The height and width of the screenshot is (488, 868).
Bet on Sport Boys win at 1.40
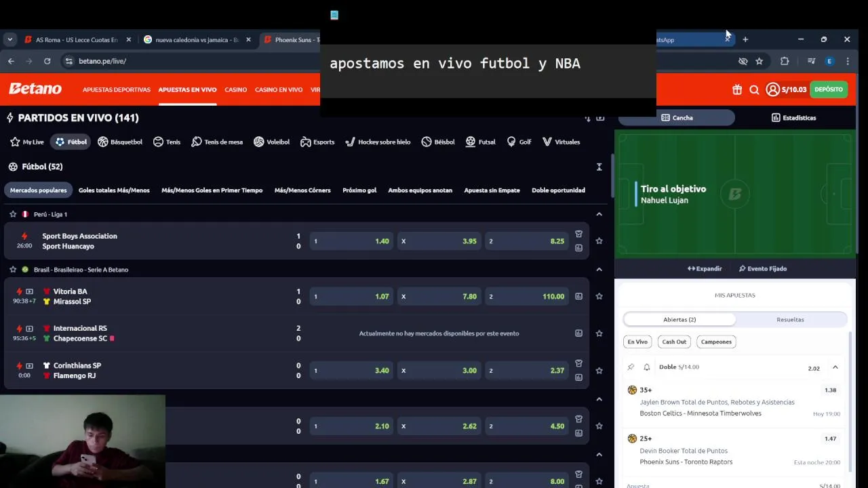351,241
